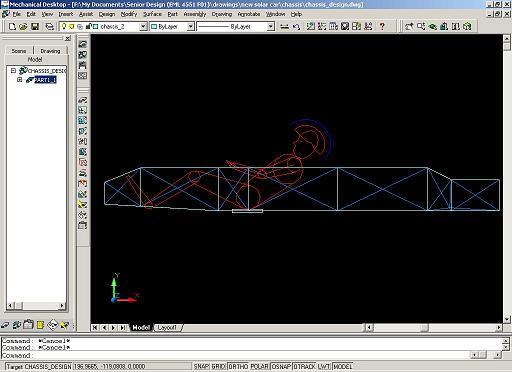Click the ByLayer color swatch square
This screenshot has height=372, width=512.
coord(154,27)
